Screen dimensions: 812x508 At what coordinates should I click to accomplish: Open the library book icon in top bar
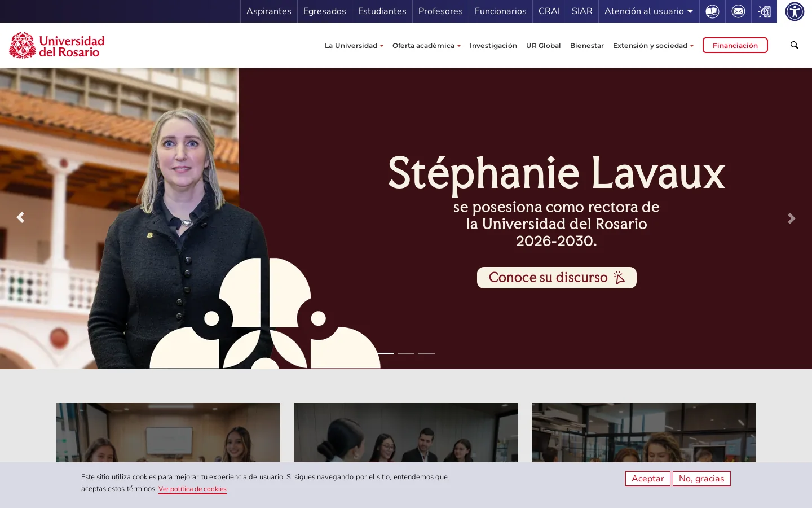tap(712, 11)
